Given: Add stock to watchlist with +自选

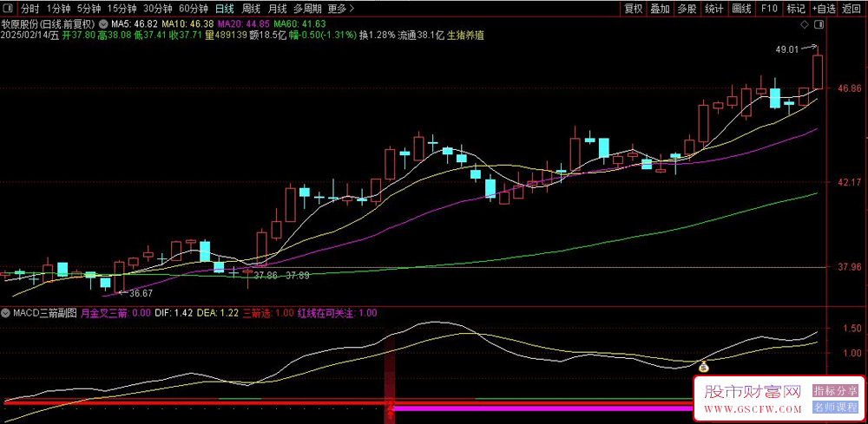Looking at the screenshot, I should pyautogui.click(x=824, y=9).
